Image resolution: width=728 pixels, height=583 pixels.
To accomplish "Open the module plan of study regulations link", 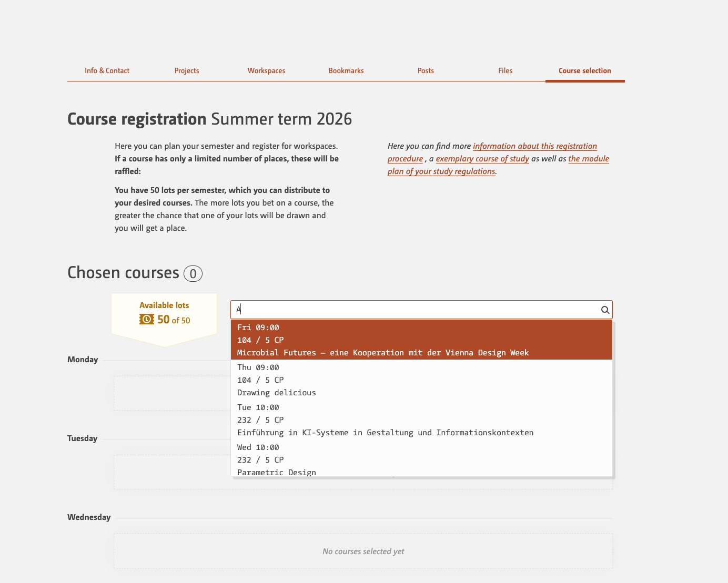I will pos(498,165).
